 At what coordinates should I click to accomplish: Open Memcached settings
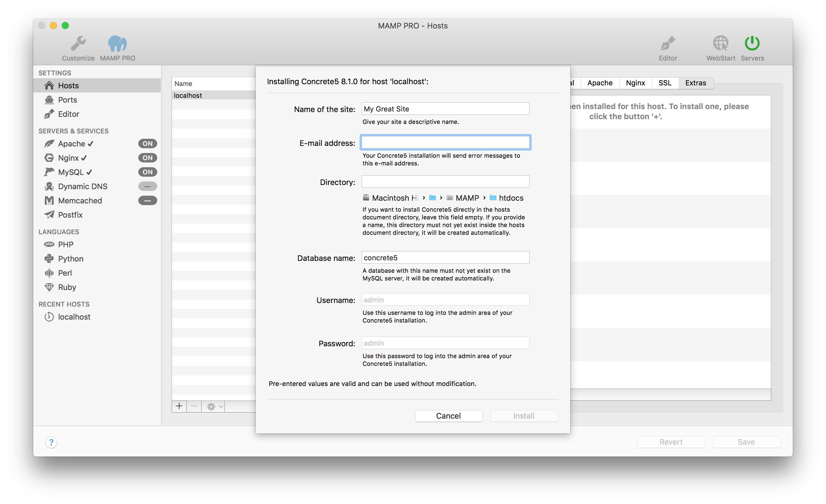73,201
